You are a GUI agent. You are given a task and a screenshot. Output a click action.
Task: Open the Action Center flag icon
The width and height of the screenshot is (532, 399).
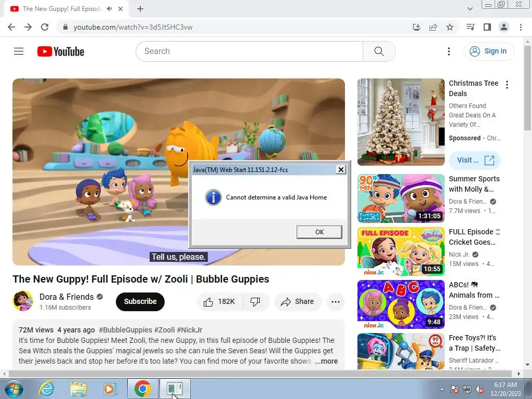[455, 390]
